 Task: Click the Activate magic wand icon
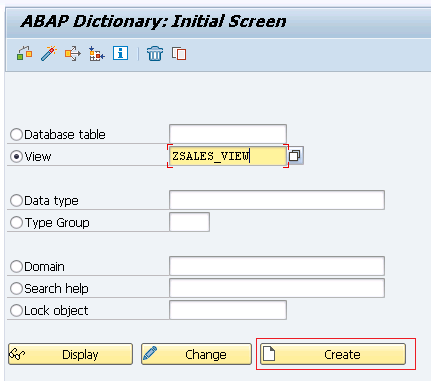pos(49,53)
